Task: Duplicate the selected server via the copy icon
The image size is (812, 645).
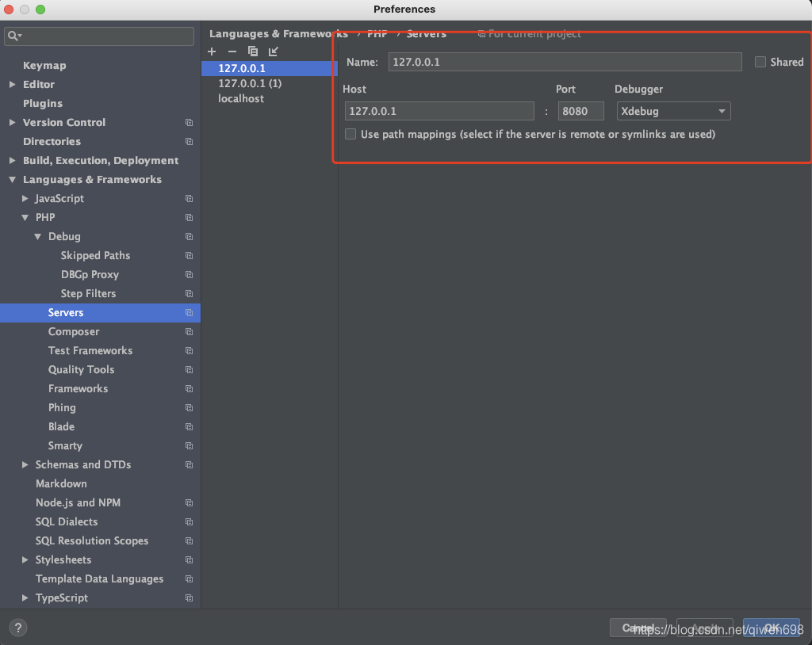Action: (252, 51)
